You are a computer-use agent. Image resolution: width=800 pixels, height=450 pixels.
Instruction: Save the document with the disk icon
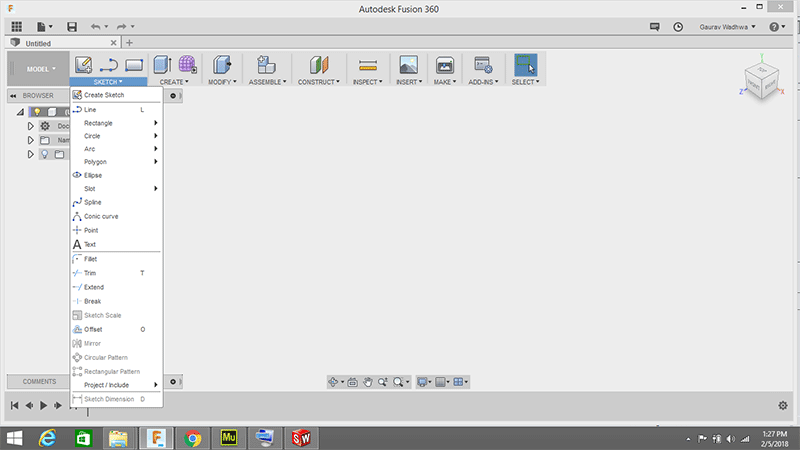point(72,27)
